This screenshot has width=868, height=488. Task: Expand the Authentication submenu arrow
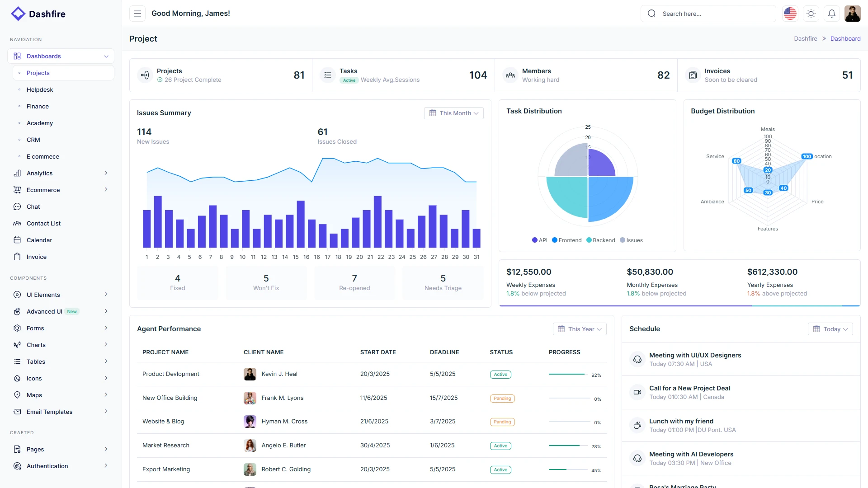click(106, 466)
